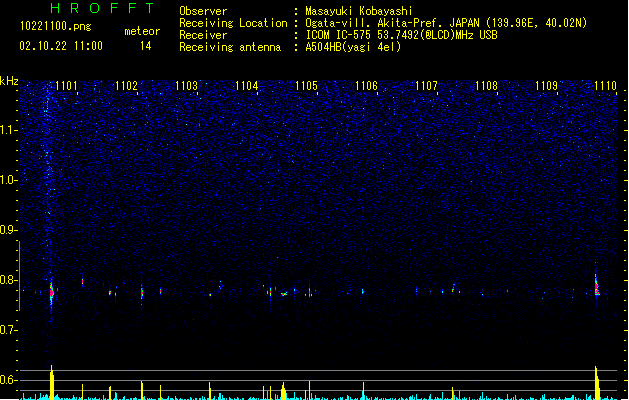Click the 0.9 frequency axis label
Viewport: 629px width, 400px height.
click(x=8, y=230)
